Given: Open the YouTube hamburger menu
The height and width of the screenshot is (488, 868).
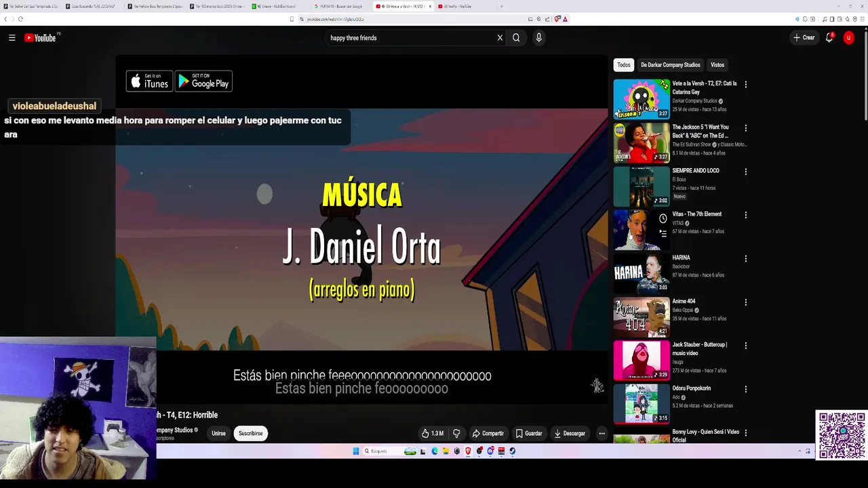Looking at the screenshot, I should click(x=12, y=38).
